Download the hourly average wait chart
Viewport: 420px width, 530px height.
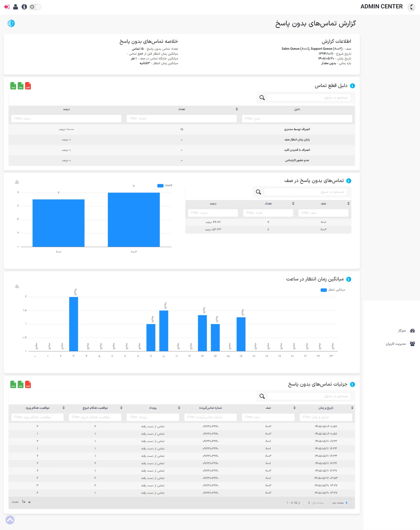click(17, 286)
